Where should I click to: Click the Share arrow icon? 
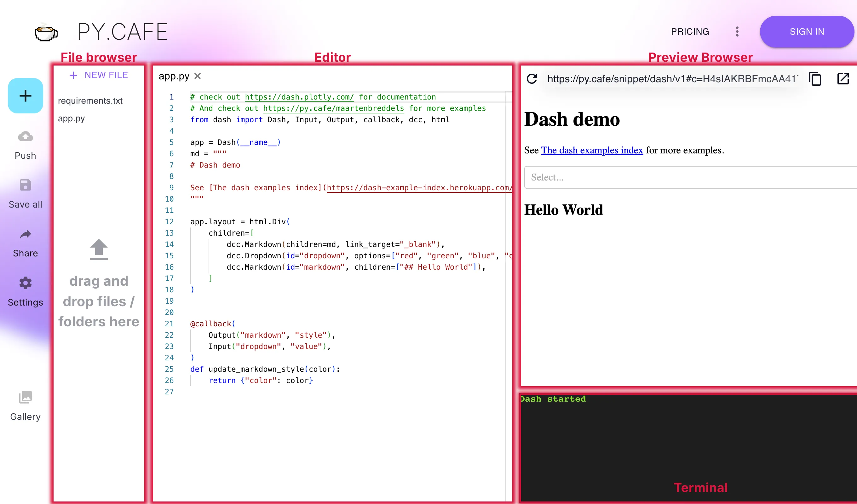click(x=26, y=234)
